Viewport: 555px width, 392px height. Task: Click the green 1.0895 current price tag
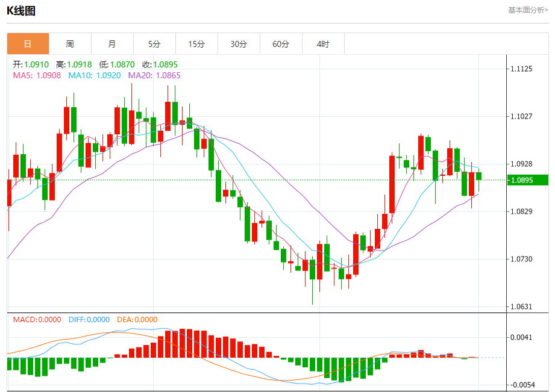(527, 180)
